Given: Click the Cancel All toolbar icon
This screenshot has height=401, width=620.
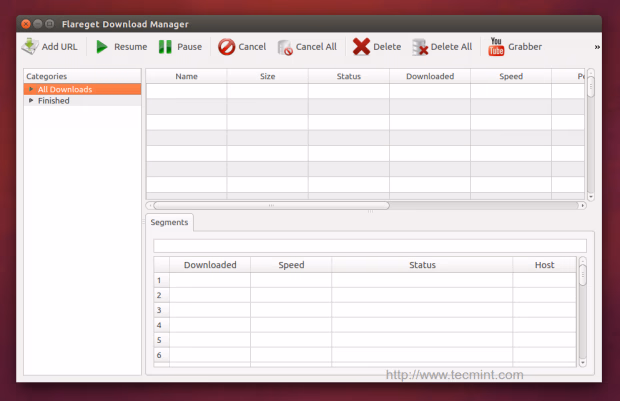Looking at the screenshot, I should click(x=285, y=47).
